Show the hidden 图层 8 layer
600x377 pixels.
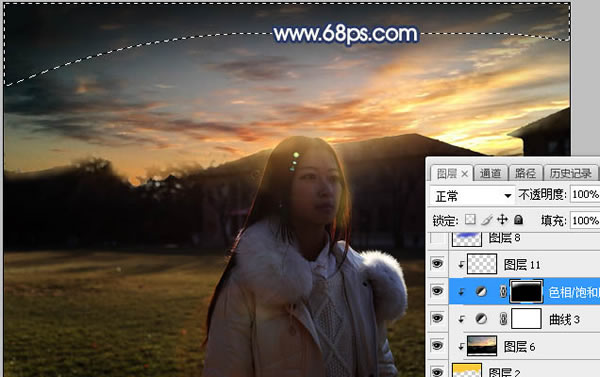pos(437,238)
